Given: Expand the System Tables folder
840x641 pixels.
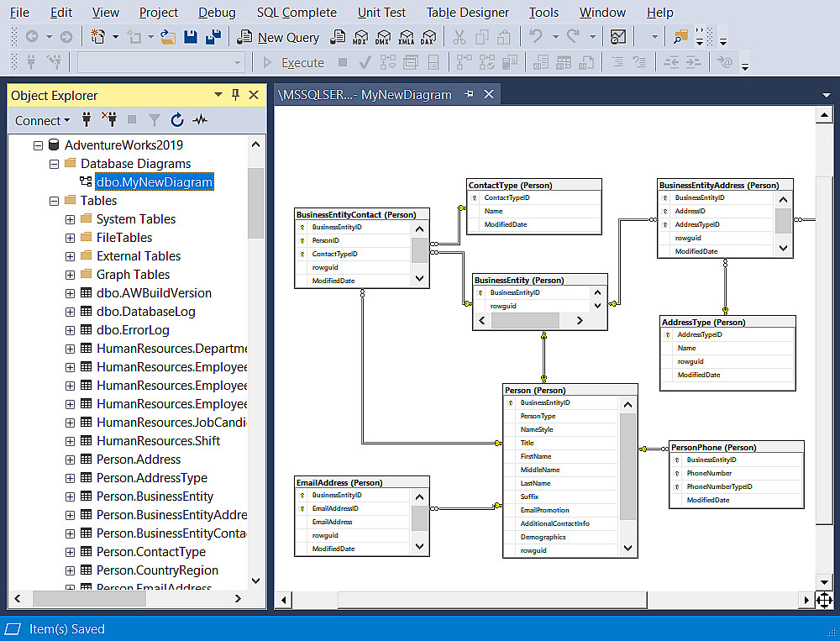Looking at the screenshot, I should coord(70,219).
